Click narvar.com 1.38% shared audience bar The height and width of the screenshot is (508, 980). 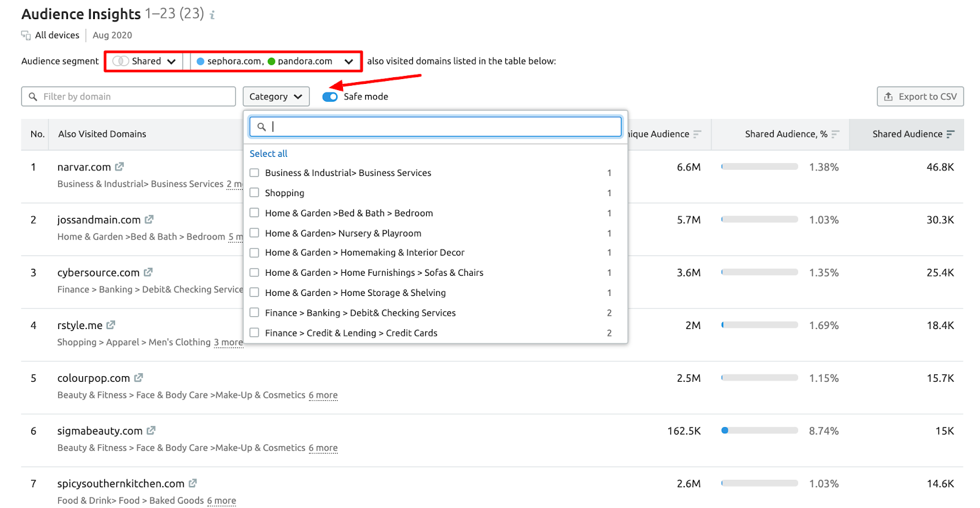pos(759,167)
